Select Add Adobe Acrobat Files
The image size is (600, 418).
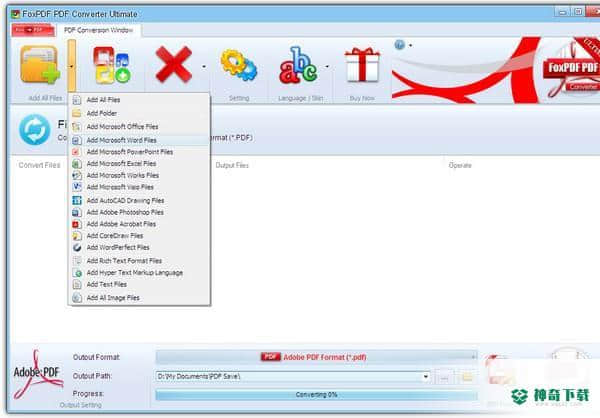tap(139, 224)
